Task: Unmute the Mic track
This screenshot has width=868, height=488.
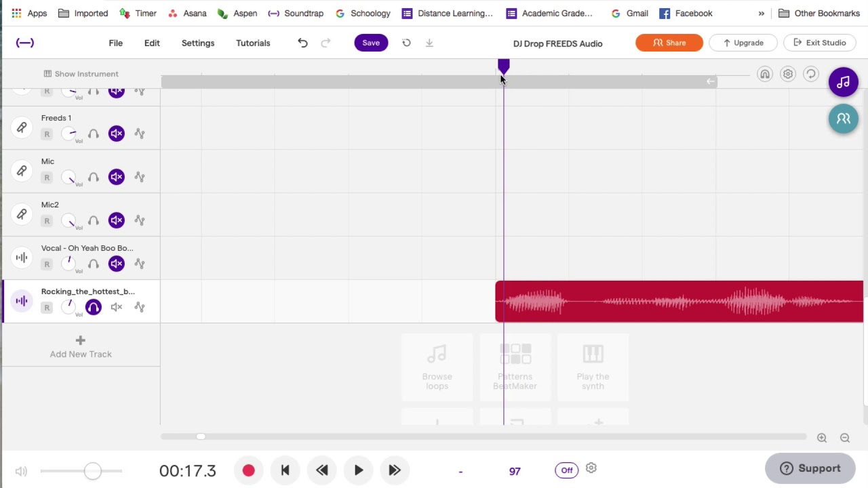Action: click(x=117, y=177)
